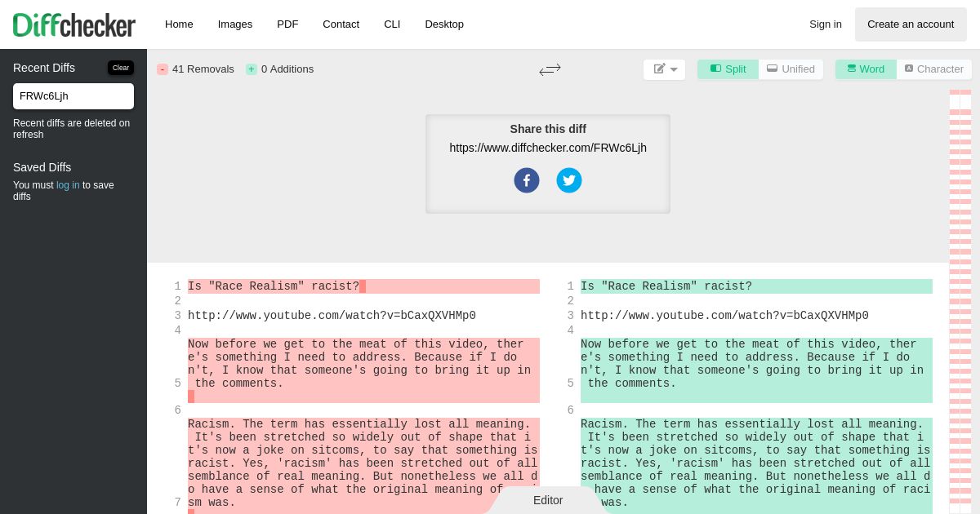Click the 0 Additions indicator
980x514 pixels.
tap(280, 69)
